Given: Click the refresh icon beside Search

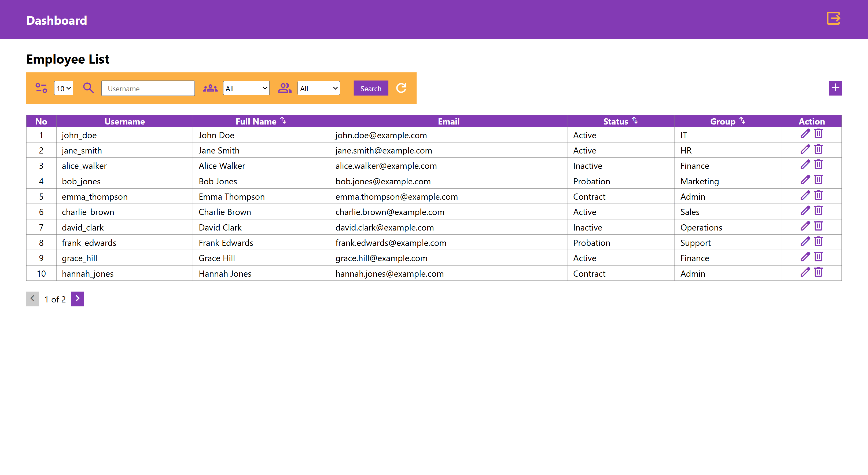Looking at the screenshot, I should [x=401, y=88].
